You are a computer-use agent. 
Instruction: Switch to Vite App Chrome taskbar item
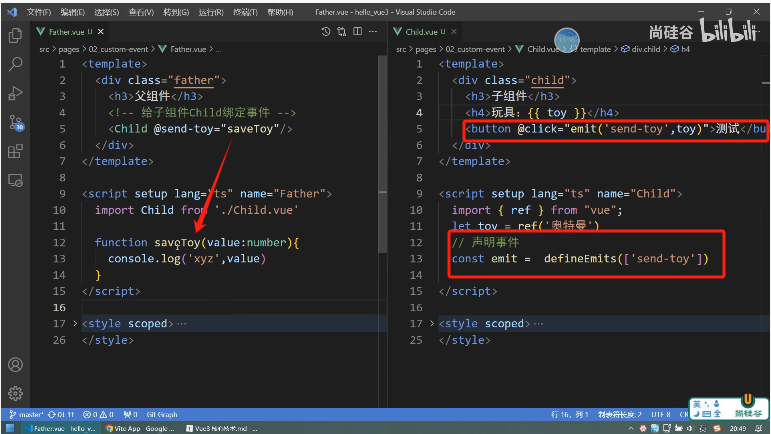pyautogui.click(x=140, y=428)
